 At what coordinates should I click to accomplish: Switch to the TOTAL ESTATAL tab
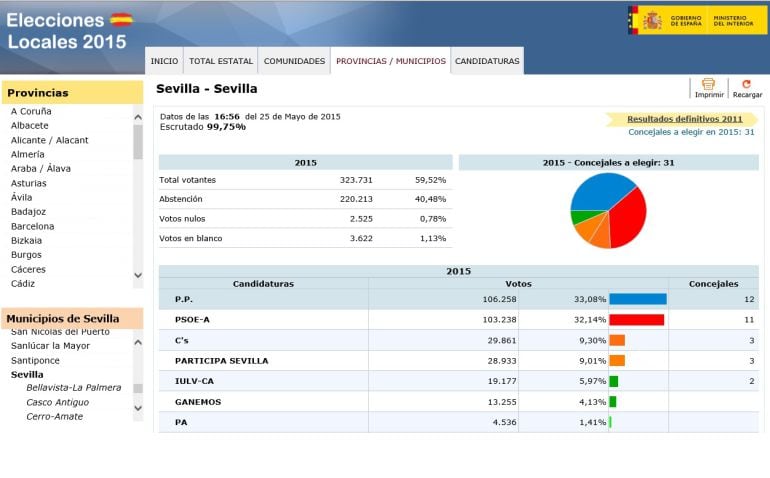click(221, 61)
